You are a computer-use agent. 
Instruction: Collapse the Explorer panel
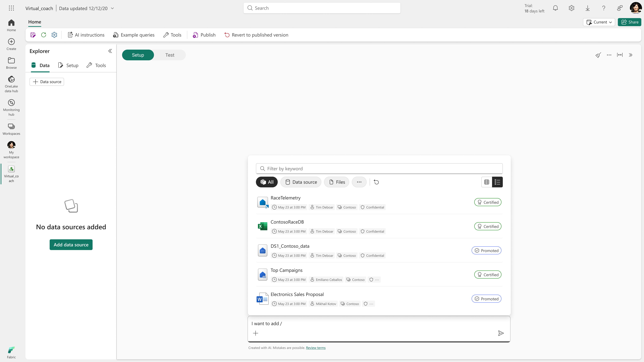[110, 51]
